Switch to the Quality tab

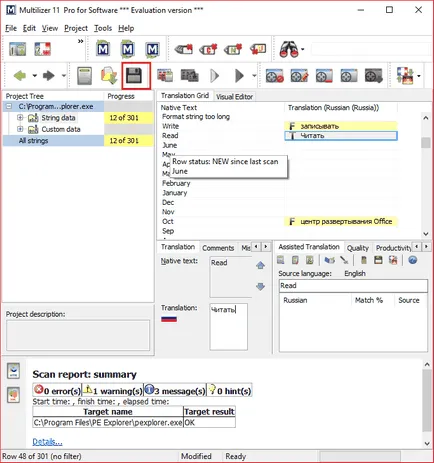[x=358, y=248]
